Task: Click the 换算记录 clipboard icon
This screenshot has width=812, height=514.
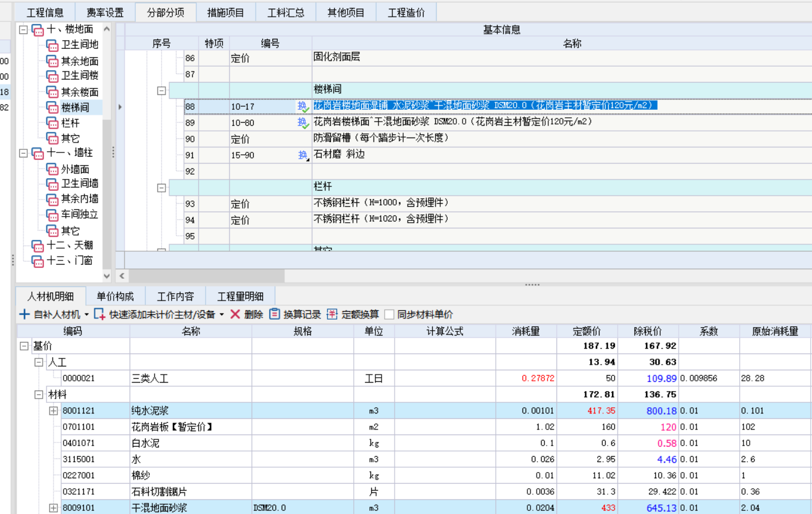Action: coord(275,314)
